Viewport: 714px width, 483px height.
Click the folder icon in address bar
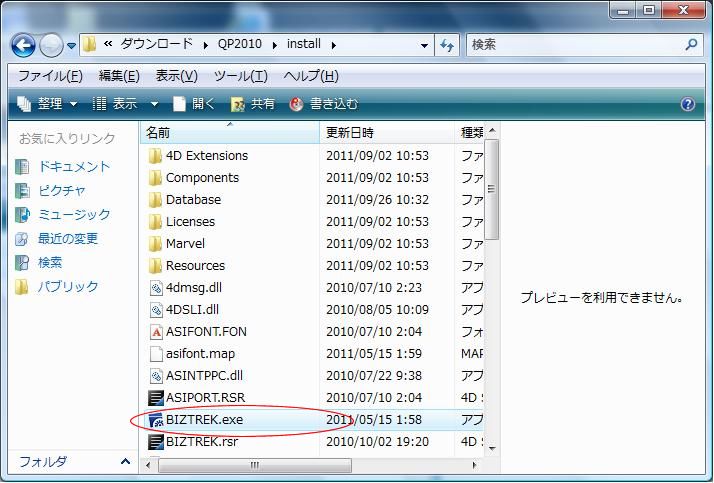(90, 44)
